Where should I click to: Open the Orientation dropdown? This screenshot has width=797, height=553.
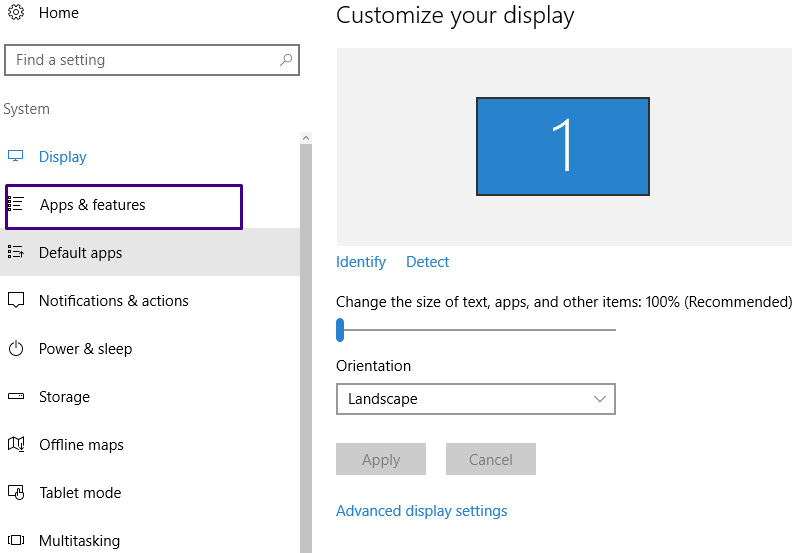pyautogui.click(x=475, y=399)
